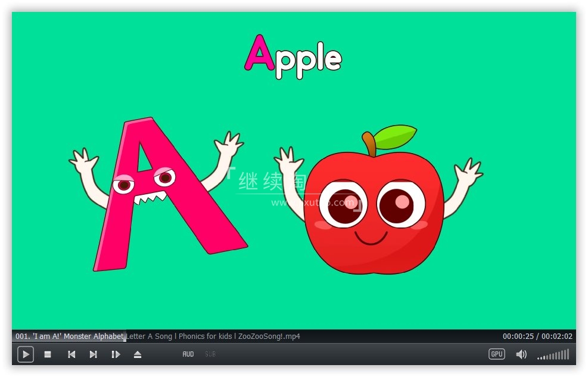Click the total duration 00:02:02 text
This screenshot has height=377, width=588.
[x=556, y=337]
